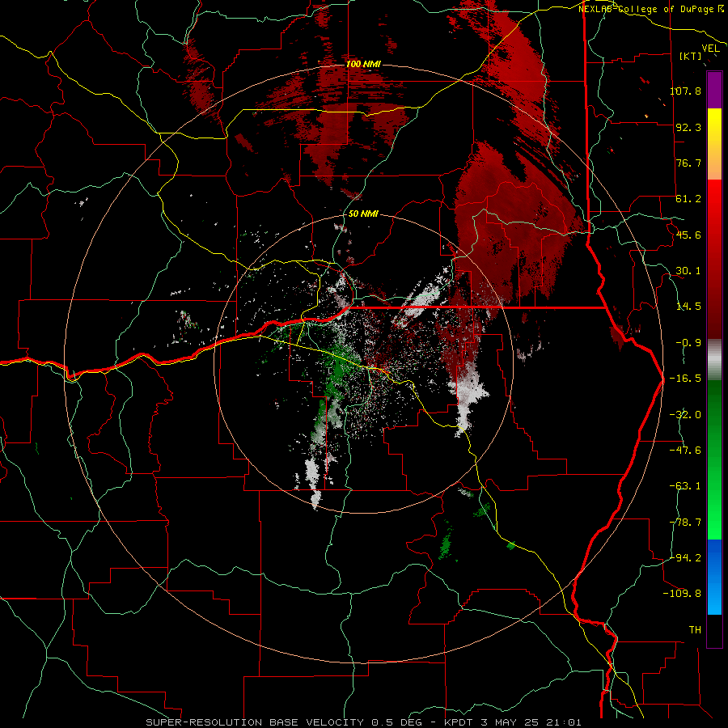Click the -63.1 scale value
This screenshot has height=728, width=728.
tap(685, 486)
